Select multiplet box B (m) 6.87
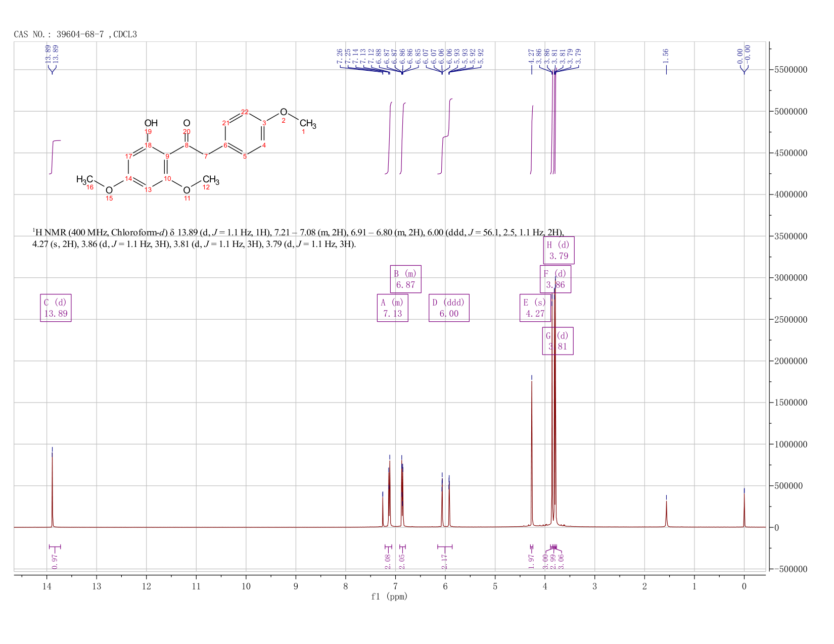The image size is (834, 644). pyautogui.click(x=406, y=279)
